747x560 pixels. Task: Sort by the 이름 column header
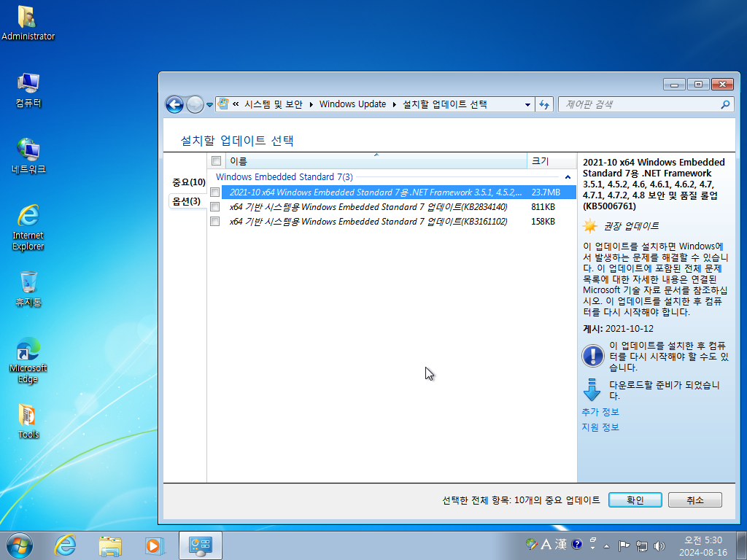point(376,161)
